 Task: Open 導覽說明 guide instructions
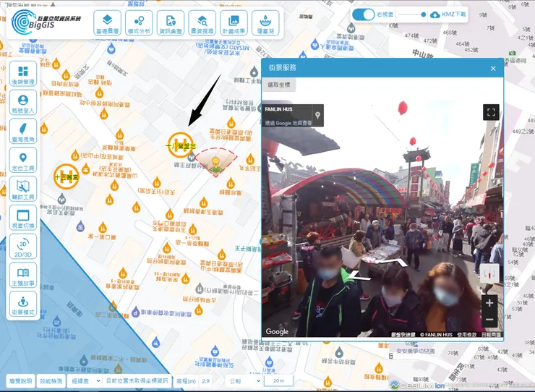pyautogui.click(x=21, y=381)
